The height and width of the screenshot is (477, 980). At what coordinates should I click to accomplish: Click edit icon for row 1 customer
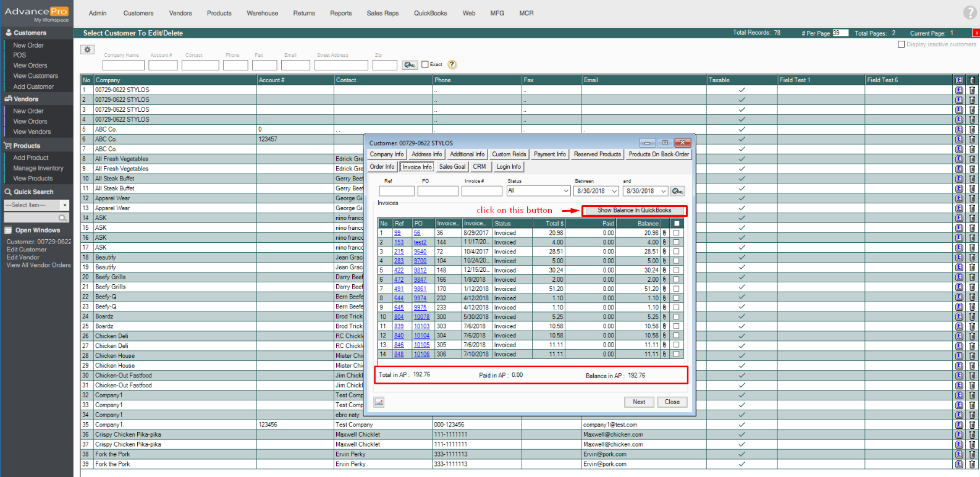(x=959, y=90)
